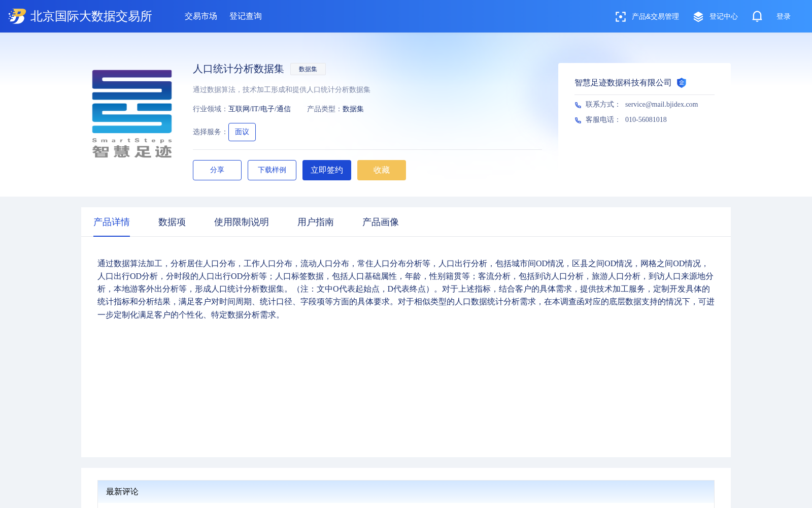Click the 下载样例 button
Image resolution: width=812 pixels, height=508 pixels.
point(272,170)
